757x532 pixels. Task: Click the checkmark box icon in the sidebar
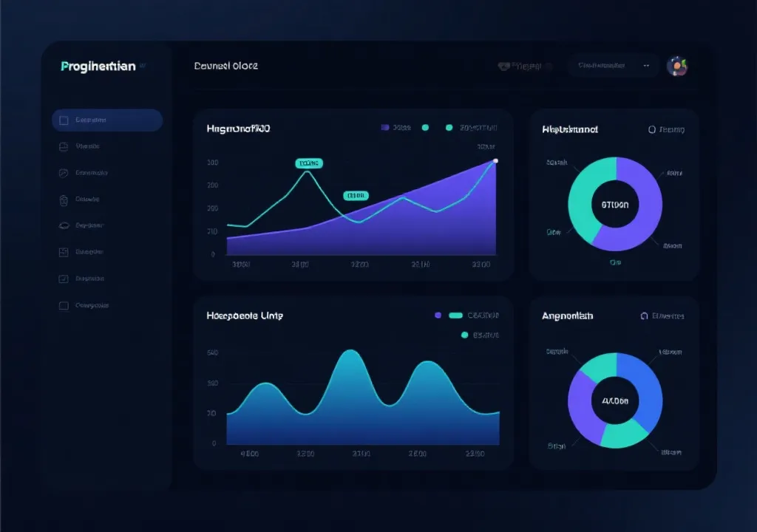(x=64, y=279)
